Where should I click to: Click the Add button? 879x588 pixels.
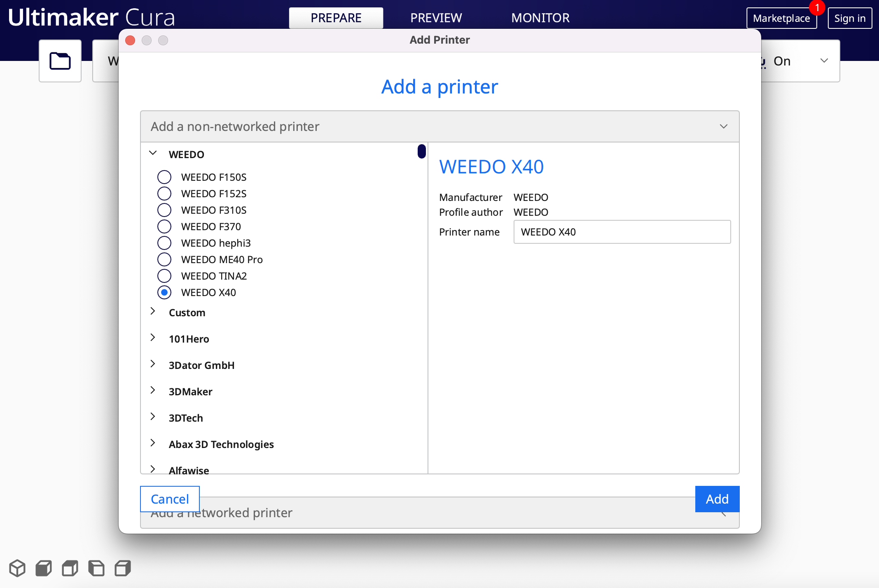pyautogui.click(x=717, y=499)
